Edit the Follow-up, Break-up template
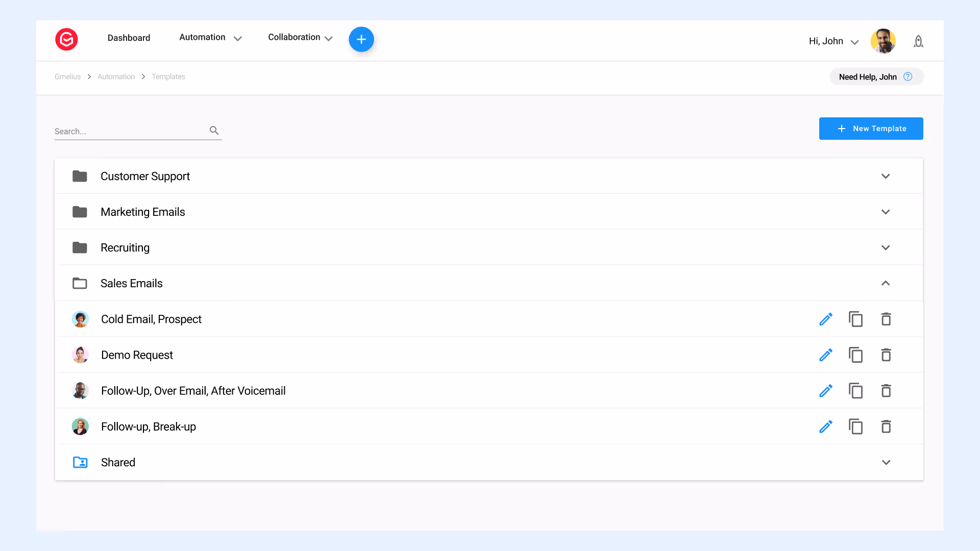This screenshot has height=551, width=980. tap(826, 427)
